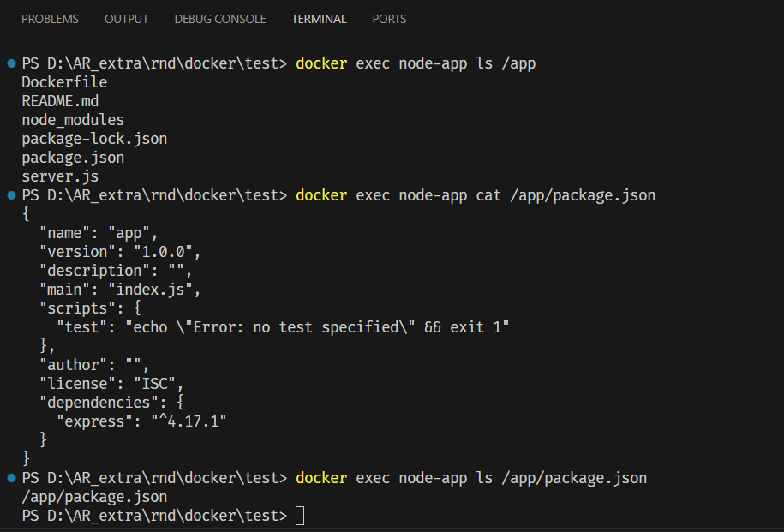Viewport: 784px width, 532px height.
Task: Click the terminal cursor input box
Action: (x=298, y=515)
